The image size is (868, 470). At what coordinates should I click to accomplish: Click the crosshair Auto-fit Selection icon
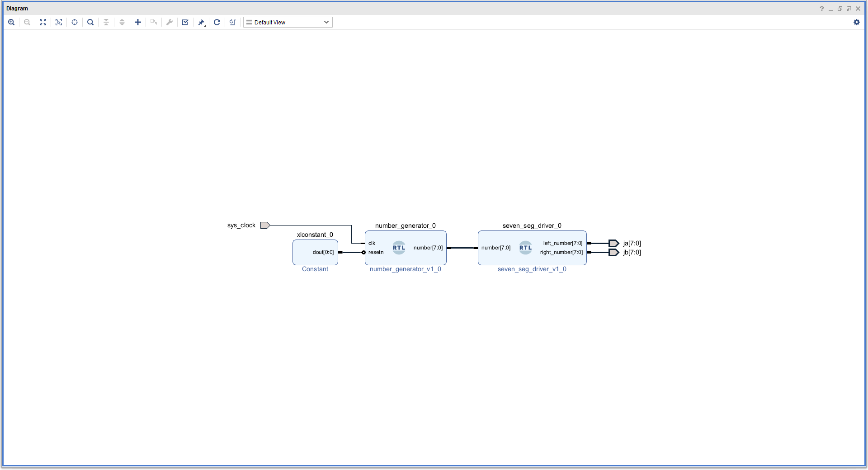pyautogui.click(x=75, y=22)
